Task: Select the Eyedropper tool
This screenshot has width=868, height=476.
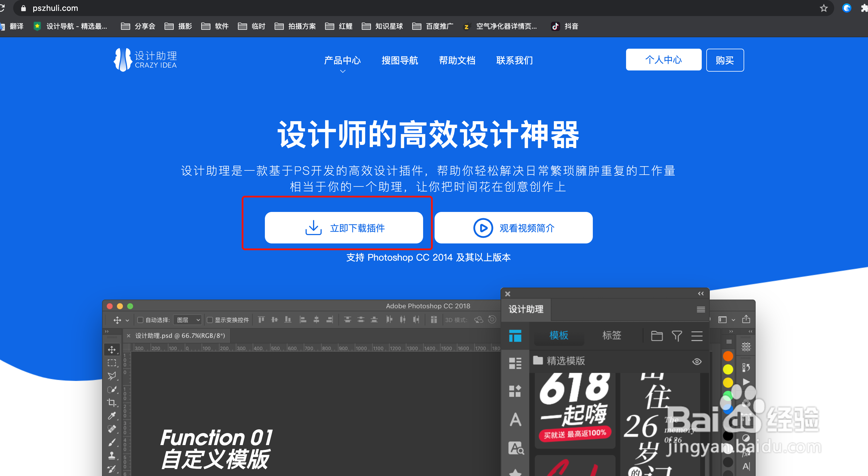Action: [x=112, y=416]
